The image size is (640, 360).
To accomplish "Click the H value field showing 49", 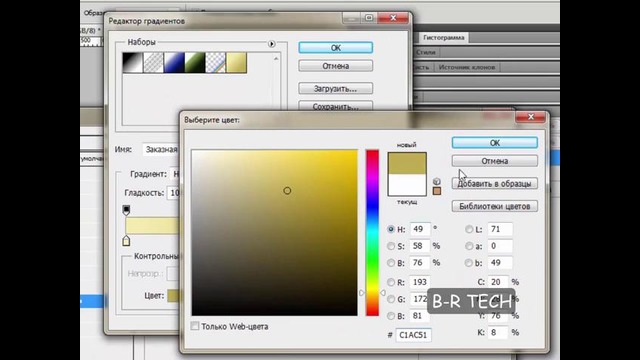I will point(420,229).
